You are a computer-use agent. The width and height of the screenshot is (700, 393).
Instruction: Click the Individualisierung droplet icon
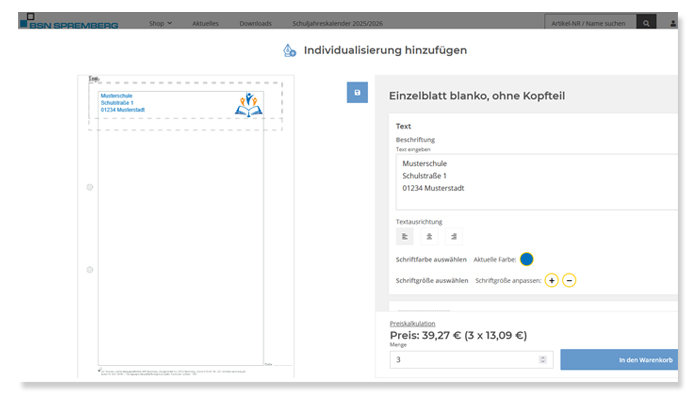point(289,50)
